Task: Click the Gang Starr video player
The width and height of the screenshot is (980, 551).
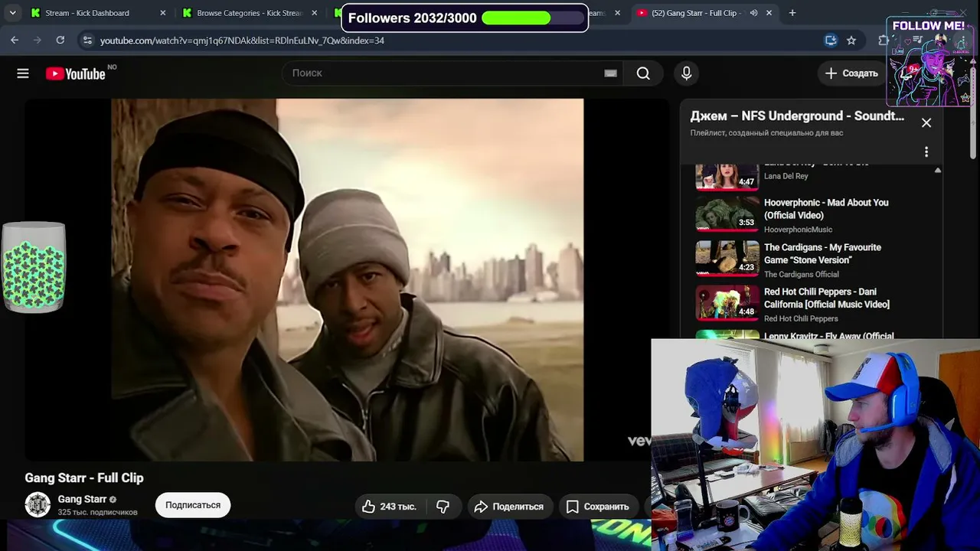Action: click(x=347, y=279)
